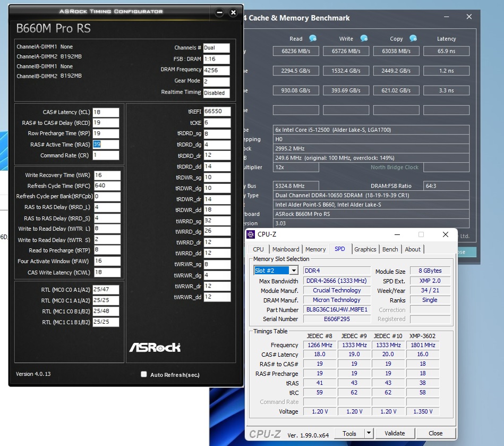Open the About tab in CPU-Z
The height and width of the screenshot is (446, 504).
413,249
